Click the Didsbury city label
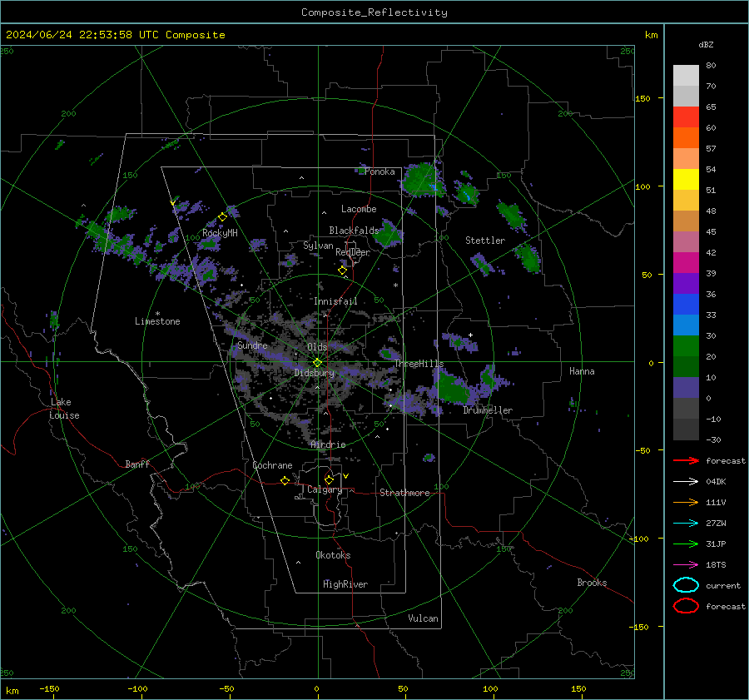The height and width of the screenshot is (700, 749). click(314, 373)
